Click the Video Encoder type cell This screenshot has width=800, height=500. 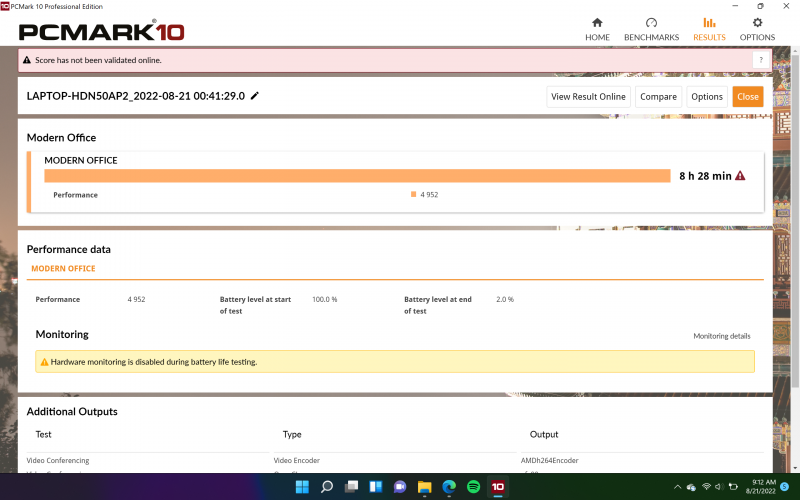(296, 460)
